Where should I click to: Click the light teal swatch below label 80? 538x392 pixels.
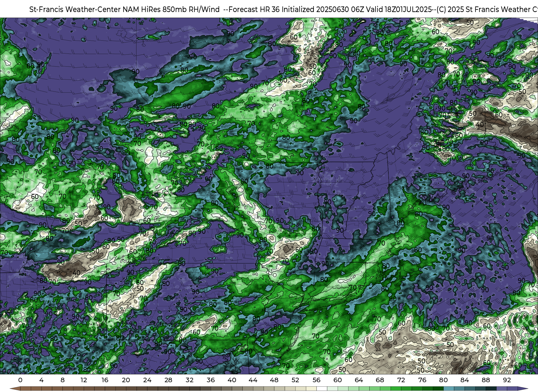coord(449,389)
